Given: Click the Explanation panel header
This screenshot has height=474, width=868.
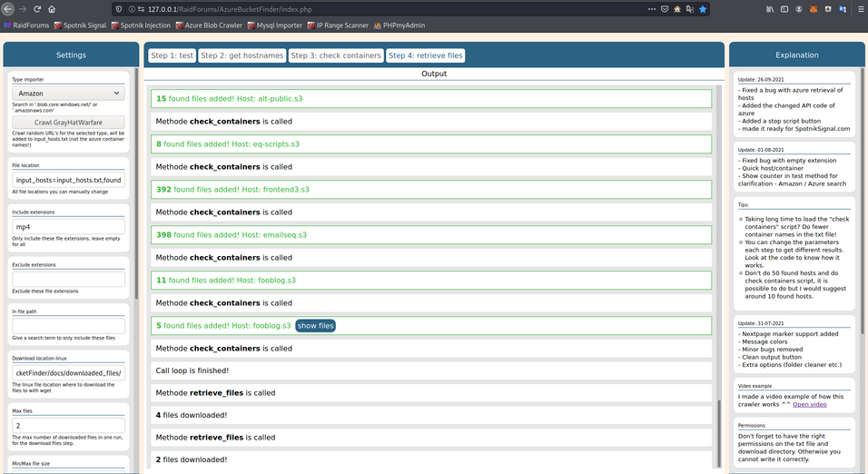Looking at the screenshot, I should click(796, 54).
